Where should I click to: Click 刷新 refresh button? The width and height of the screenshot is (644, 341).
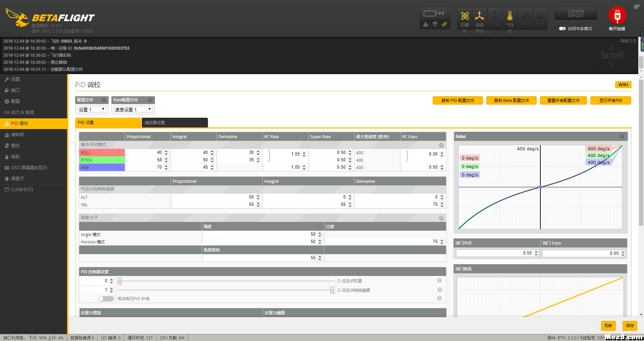click(x=608, y=326)
